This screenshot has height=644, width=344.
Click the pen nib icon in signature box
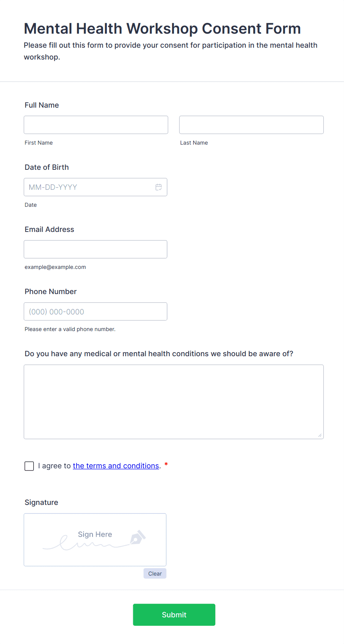(138, 537)
